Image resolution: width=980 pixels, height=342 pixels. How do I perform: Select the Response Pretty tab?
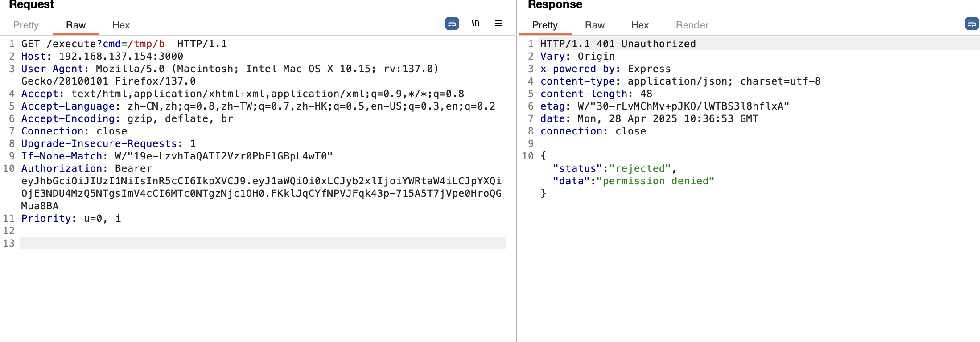(x=545, y=25)
